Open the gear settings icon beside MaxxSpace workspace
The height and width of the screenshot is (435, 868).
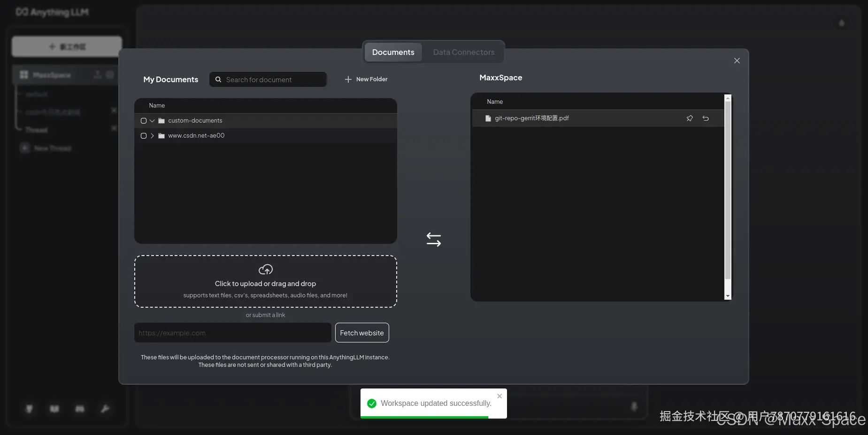point(110,75)
